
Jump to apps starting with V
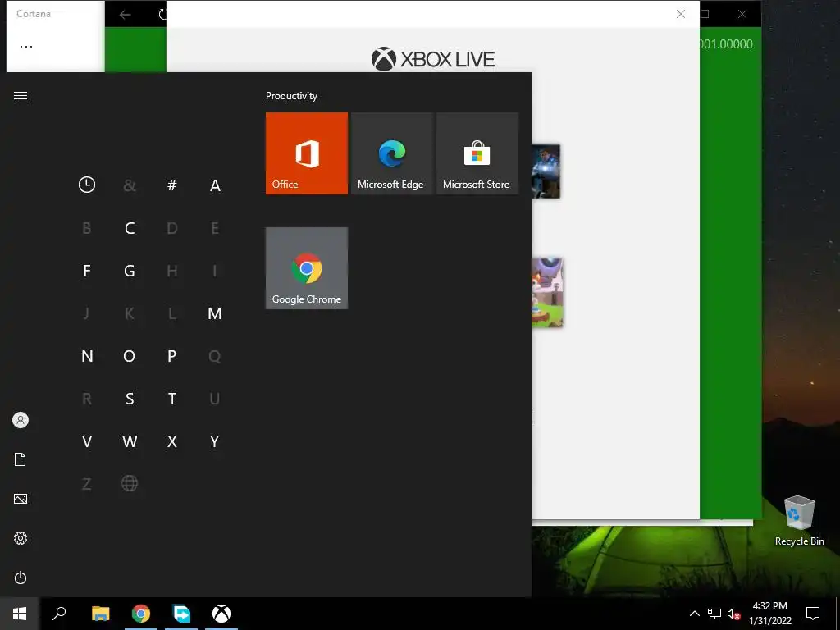coord(87,441)
